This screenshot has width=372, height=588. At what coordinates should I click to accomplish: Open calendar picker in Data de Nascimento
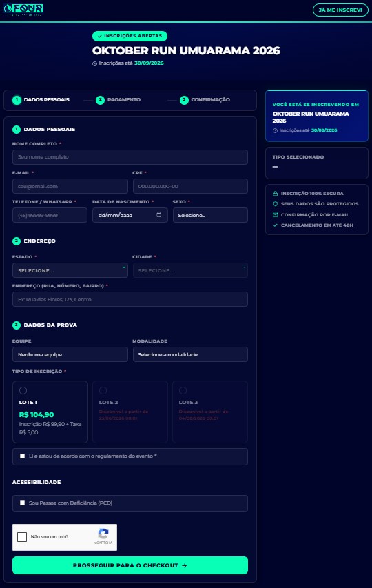coord(158,215)
